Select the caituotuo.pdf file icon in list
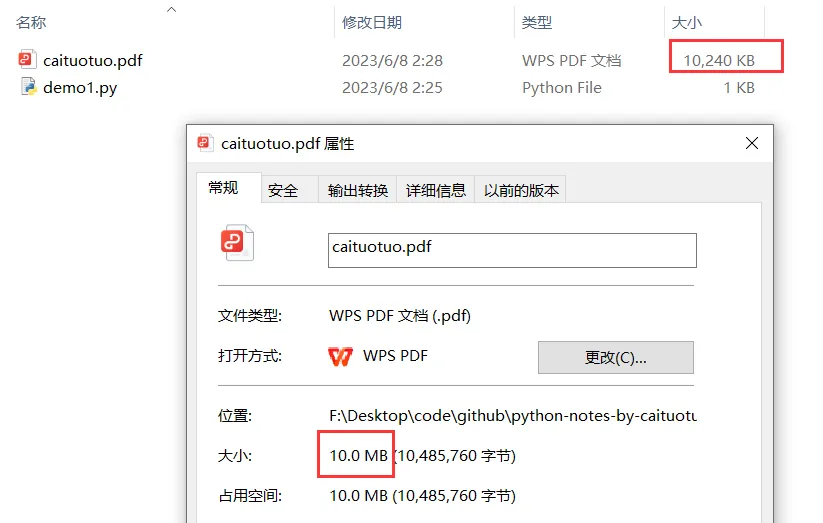 27,59
